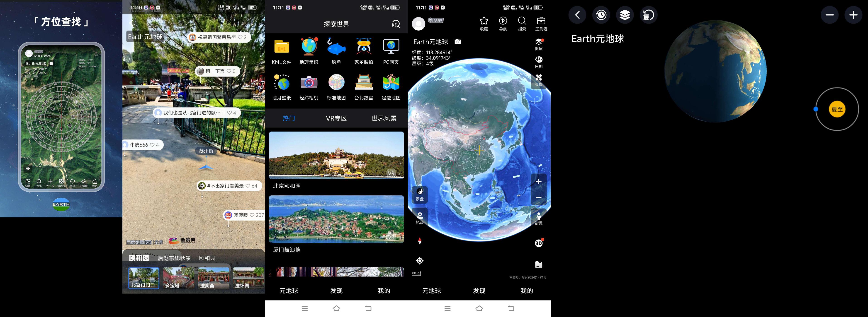Switch to the VR专区 tab
Image resolution: width=868 pixels, height=317 pixels.
pos(336,118)
